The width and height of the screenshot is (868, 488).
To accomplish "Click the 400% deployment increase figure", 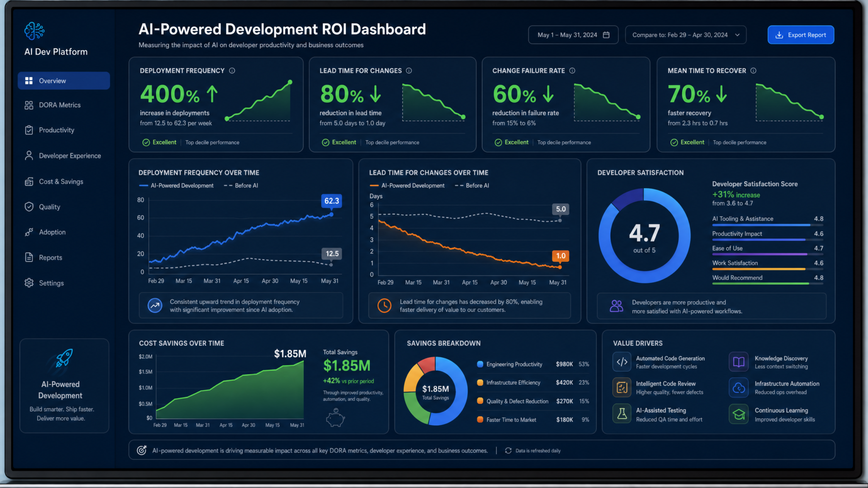I will (x=170, y=94).
